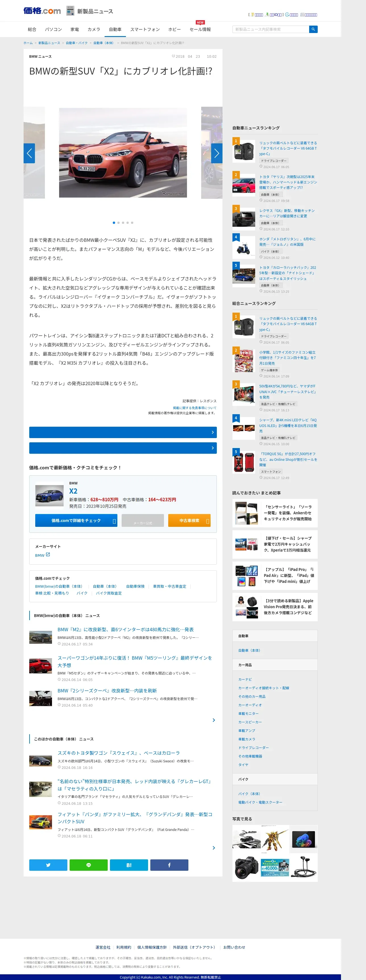This screenshot has height=980, width=366.
Task: Open ドライブレコーダー sidebar category link
Action: click(x=253, y=748)
